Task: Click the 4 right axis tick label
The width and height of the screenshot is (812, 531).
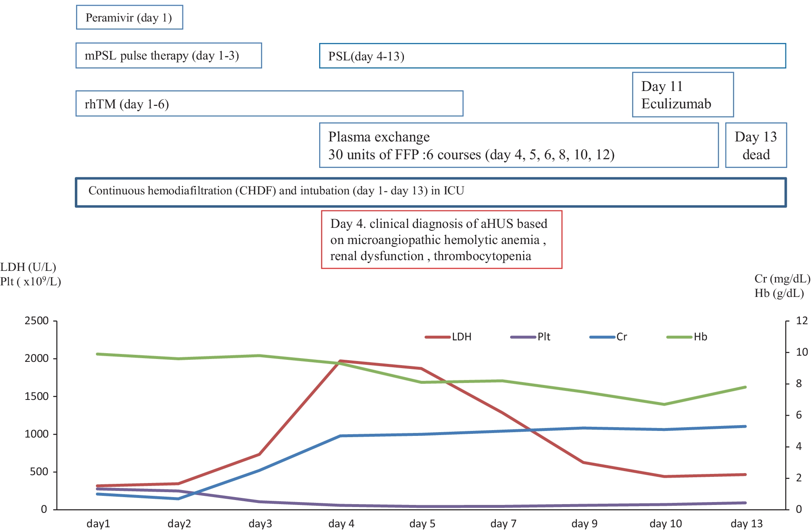Action: click(799, 447)
